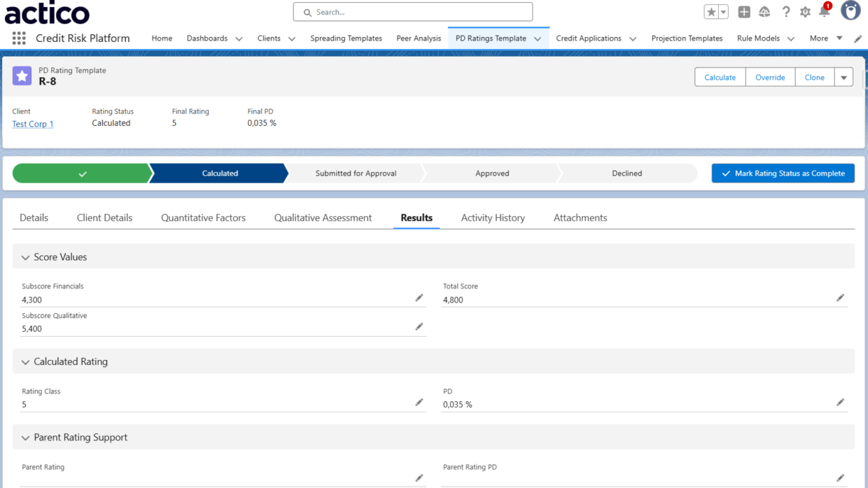Open the Clone button dropdown arrow

[x=843, y=77]
